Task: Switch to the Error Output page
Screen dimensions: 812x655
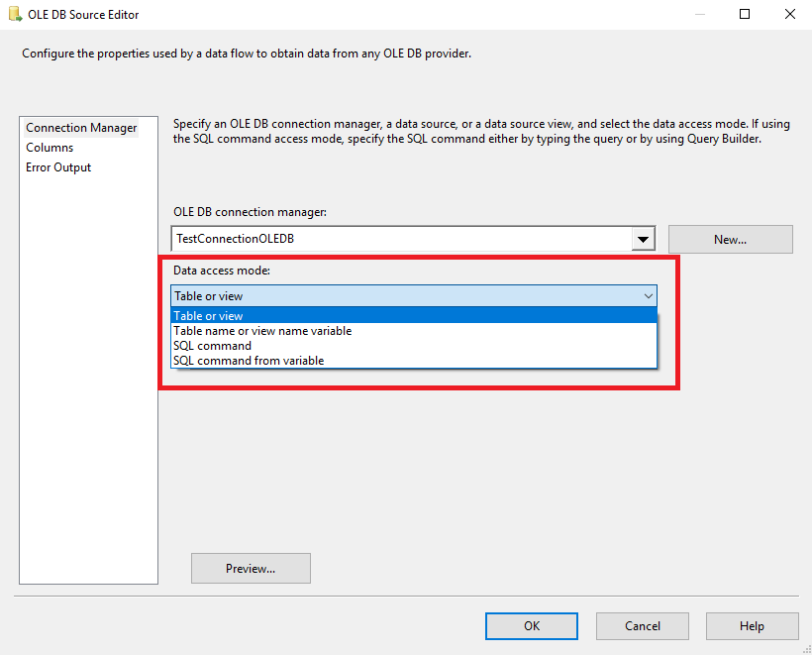Action: 55,166
